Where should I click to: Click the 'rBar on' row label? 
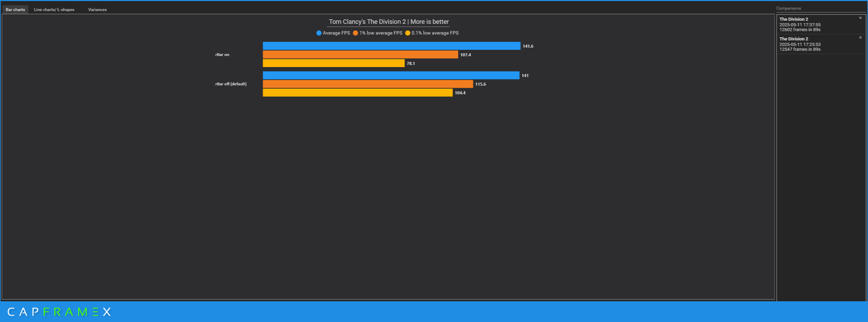222,55
